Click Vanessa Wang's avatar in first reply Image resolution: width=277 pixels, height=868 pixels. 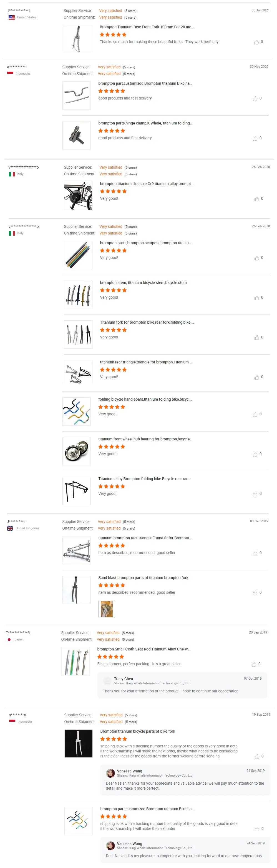(x=110, y=773)
